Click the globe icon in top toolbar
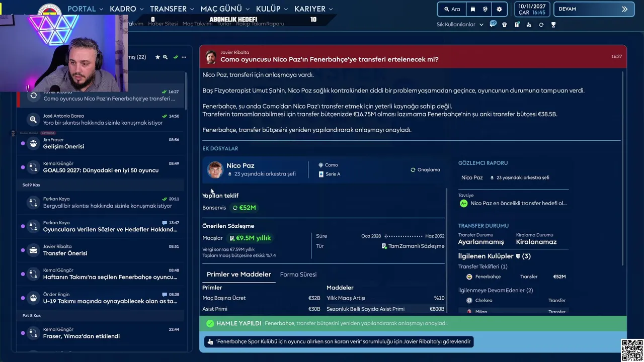 (x=486, y=9)
